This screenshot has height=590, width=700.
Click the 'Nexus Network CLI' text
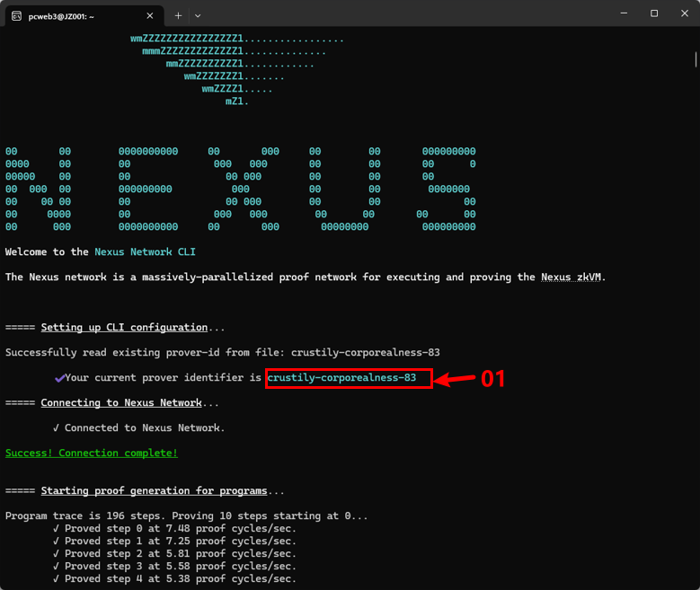point(145,251)
